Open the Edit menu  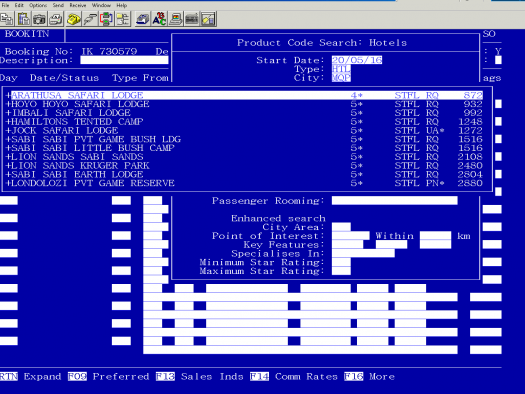[19, 5]
